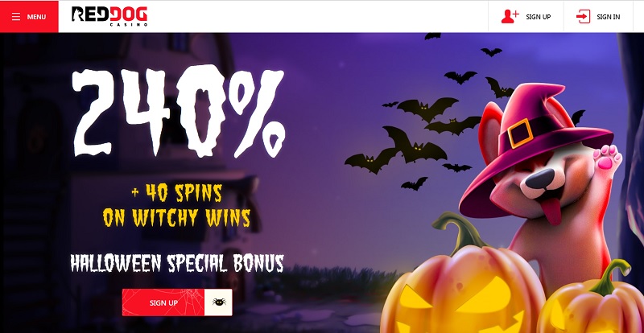Click the gold buckle on witch hat
Viewport: 644px width, 333px height.
(x=520, y=133)
